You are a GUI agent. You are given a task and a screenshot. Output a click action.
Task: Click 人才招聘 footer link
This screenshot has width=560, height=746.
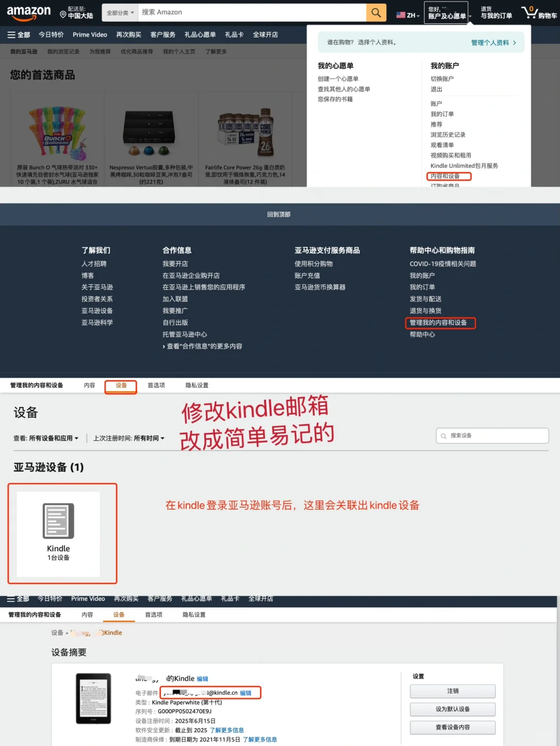point(94,264)
